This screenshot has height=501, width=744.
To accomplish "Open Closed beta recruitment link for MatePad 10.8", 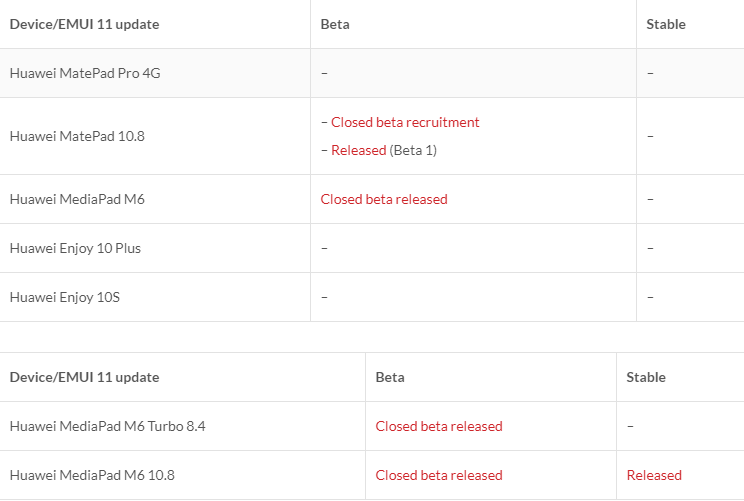I will (x=405, y=122).
